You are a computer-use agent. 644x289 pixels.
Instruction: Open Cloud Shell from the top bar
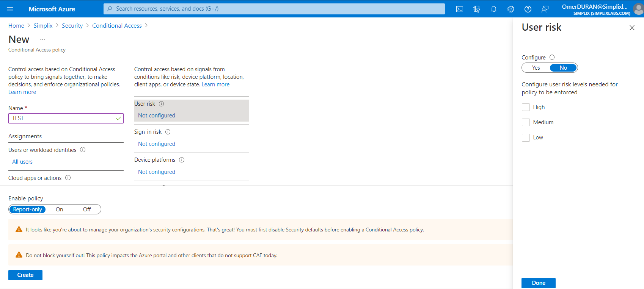click(x=460, y=9)
